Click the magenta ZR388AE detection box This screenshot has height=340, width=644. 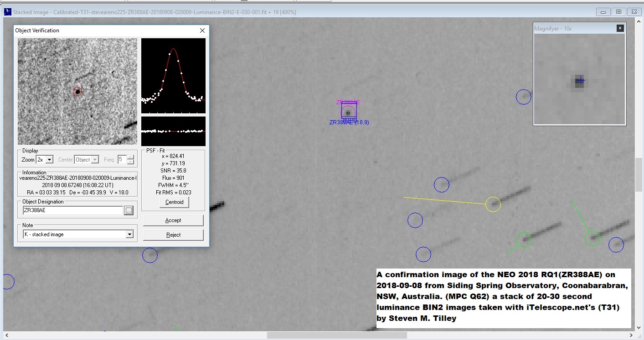348,111
